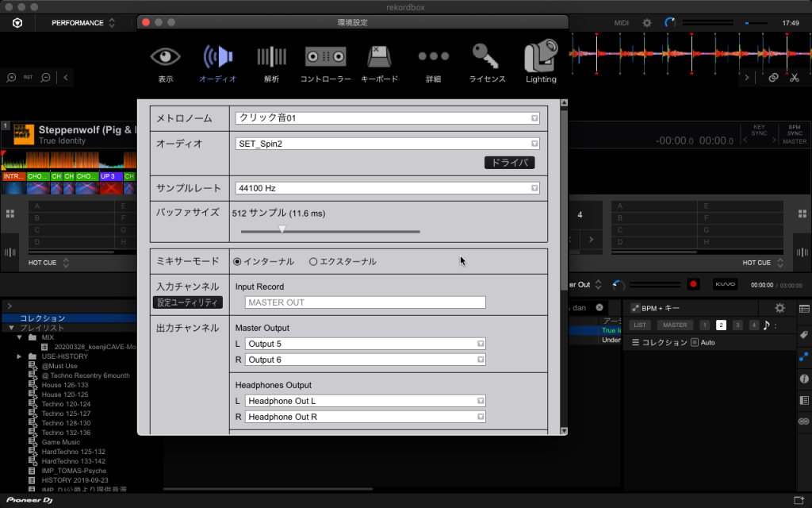The height and width of the screenshot is (508, 812).
Task: Click the buffer size slider handle
Action: (x=282, y=229)
